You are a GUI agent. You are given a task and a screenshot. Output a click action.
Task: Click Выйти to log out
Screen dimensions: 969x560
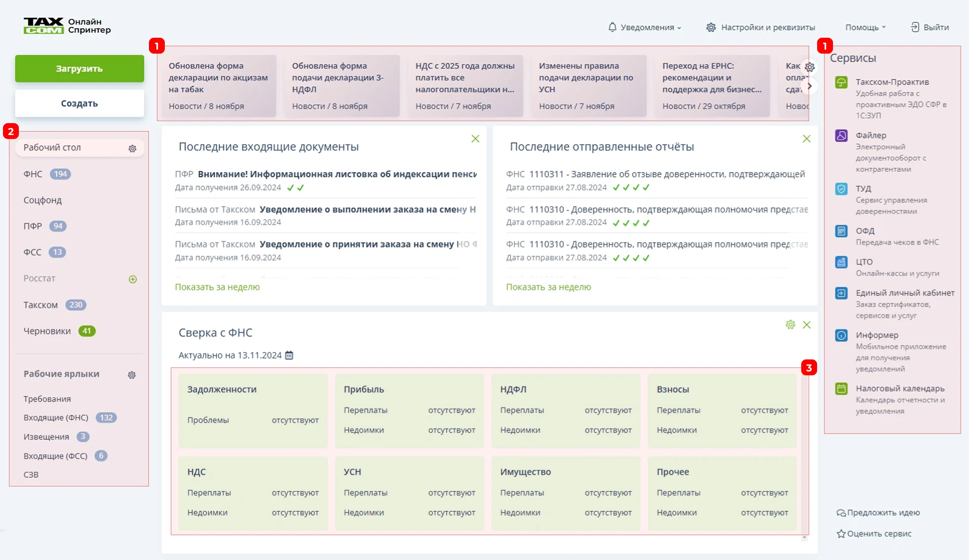tap(930, 27)
